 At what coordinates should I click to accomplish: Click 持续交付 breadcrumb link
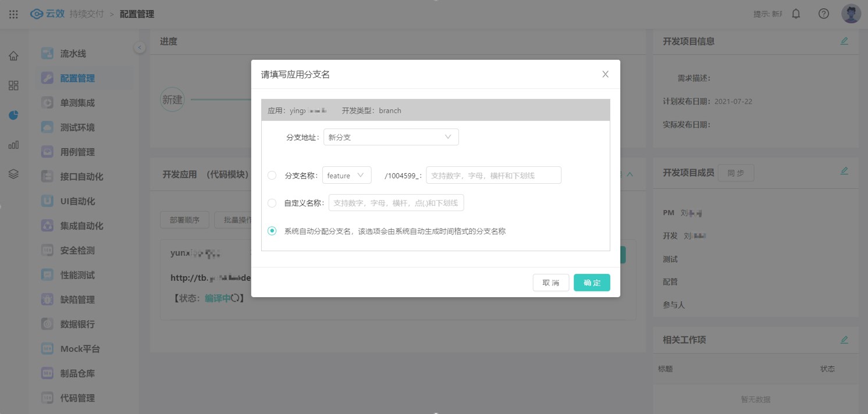point(87,14)
